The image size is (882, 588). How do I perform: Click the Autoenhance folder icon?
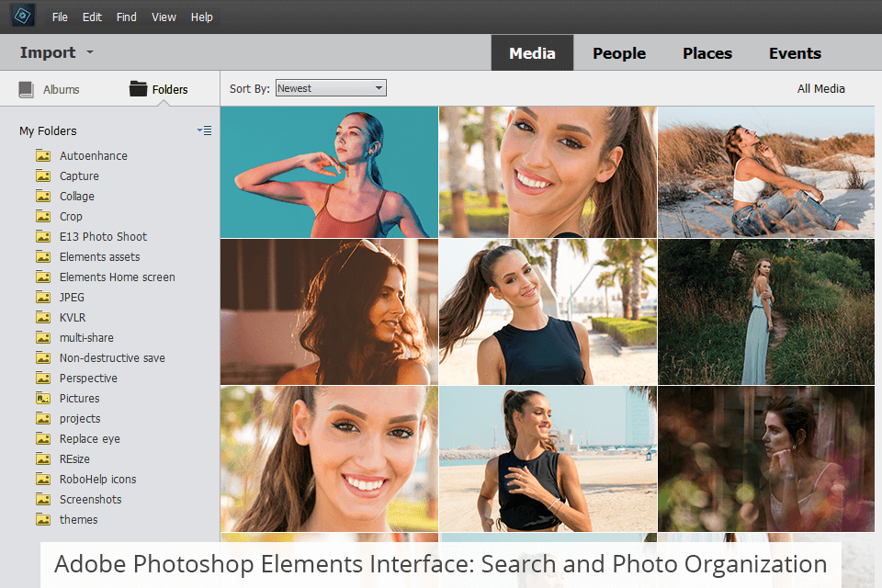click(43, 156)
